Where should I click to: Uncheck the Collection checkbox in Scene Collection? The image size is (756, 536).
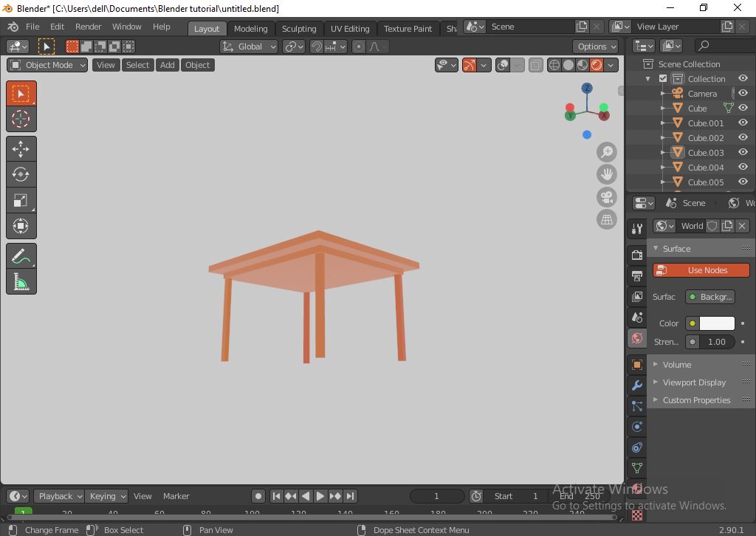[x=662, y=78]
